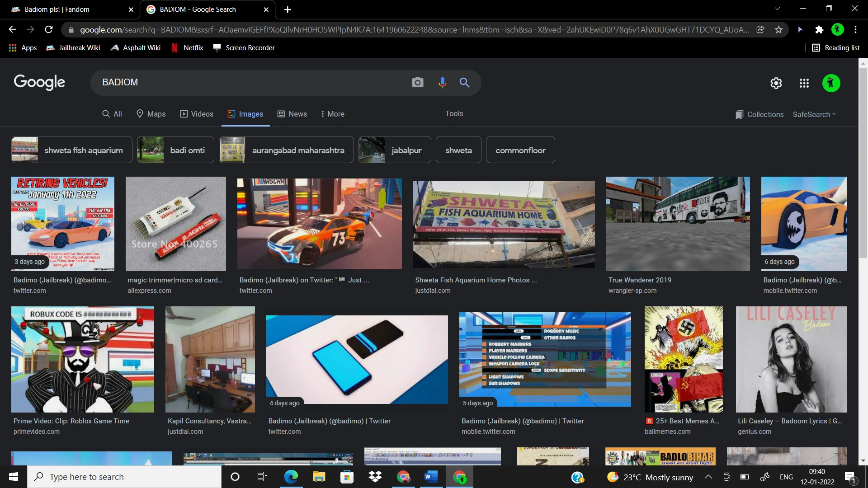Switch to the News search tab
The width and height of the screenshot is (868, 488).
pos(292,114)
